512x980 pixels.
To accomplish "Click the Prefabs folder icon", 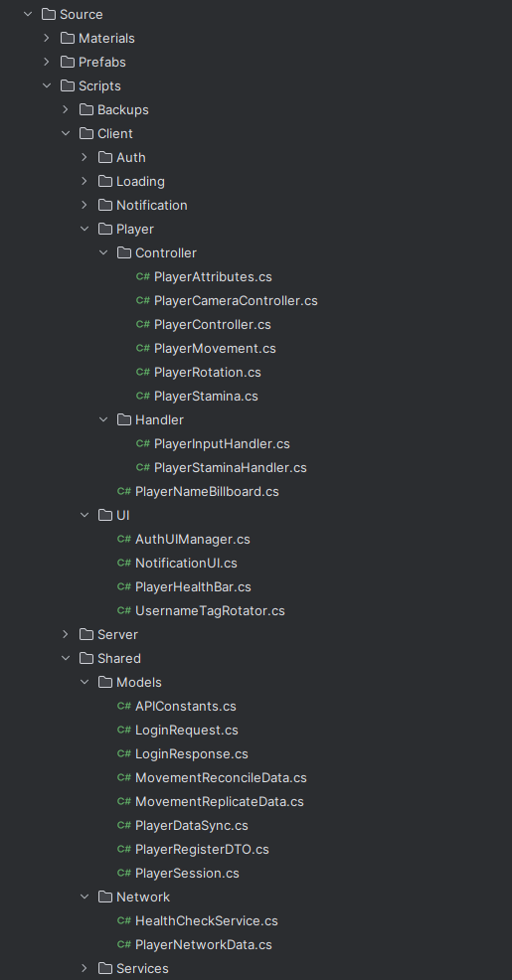I will tap(68, 62).
